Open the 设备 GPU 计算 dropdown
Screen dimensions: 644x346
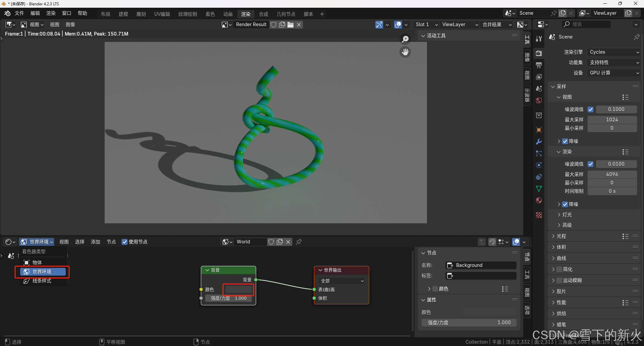click(x=614, y=73)
